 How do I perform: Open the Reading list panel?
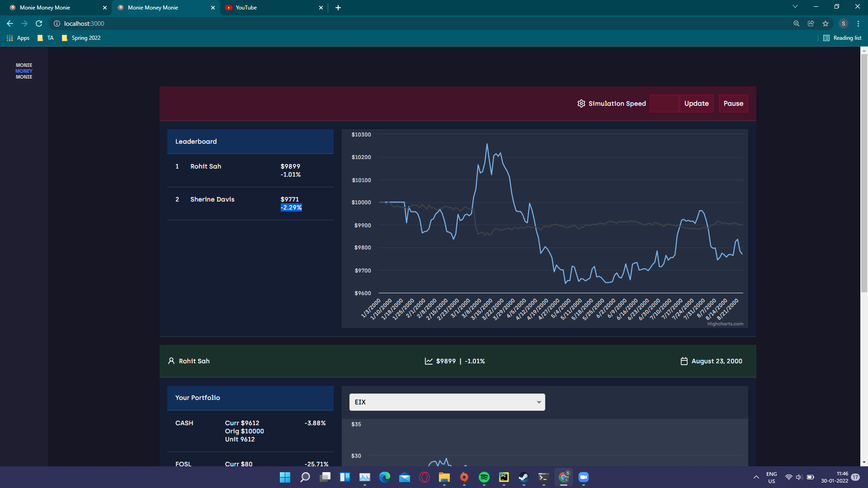(842, 38)
